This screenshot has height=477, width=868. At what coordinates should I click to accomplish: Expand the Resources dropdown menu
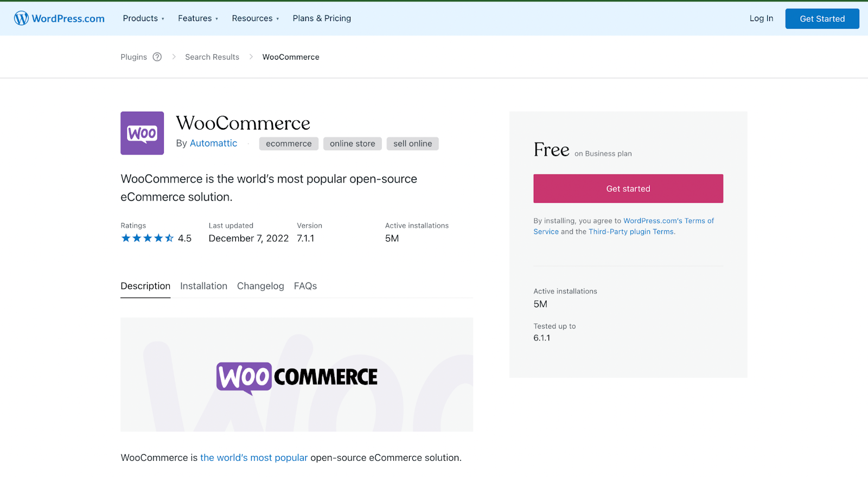[x=256, y=18]
